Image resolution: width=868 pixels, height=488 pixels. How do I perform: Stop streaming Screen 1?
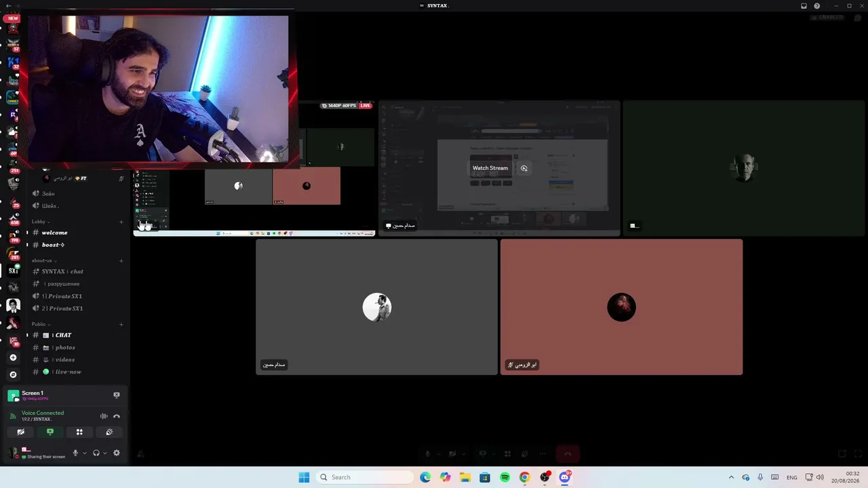tap(117, 394)
